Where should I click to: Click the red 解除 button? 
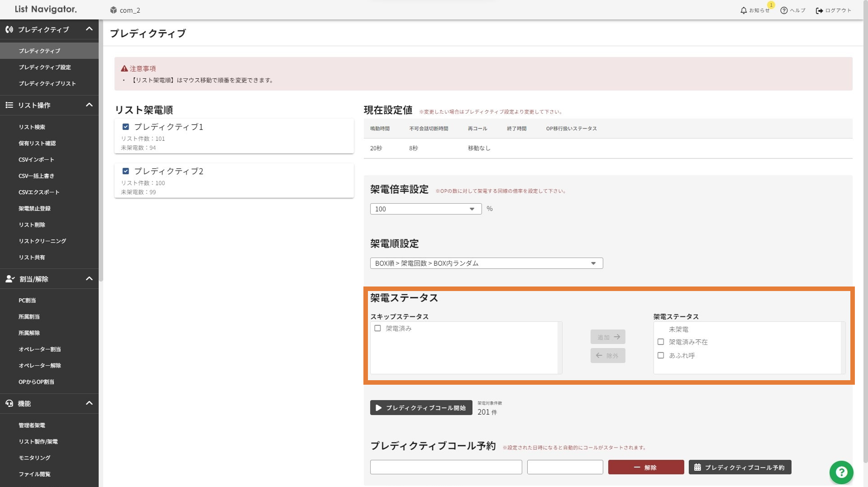[645, 467]
